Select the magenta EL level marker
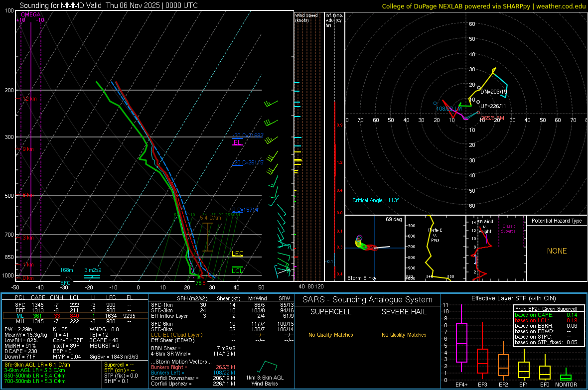588x390 pixels. point(237,142)
